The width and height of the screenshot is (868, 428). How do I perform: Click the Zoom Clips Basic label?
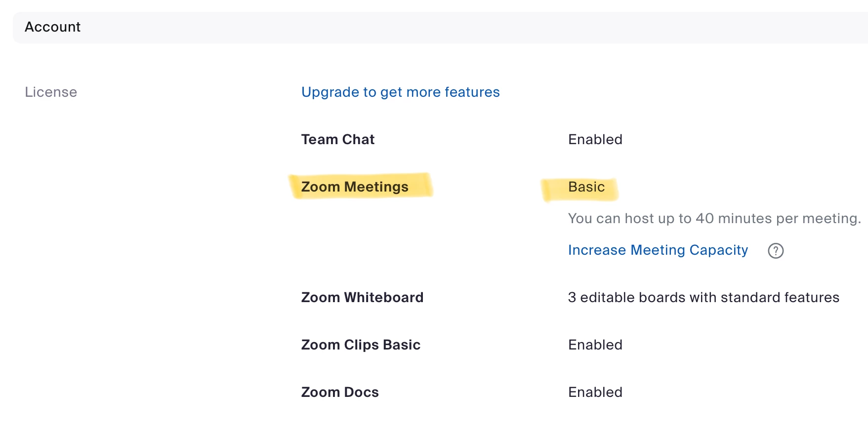point(361,345)
